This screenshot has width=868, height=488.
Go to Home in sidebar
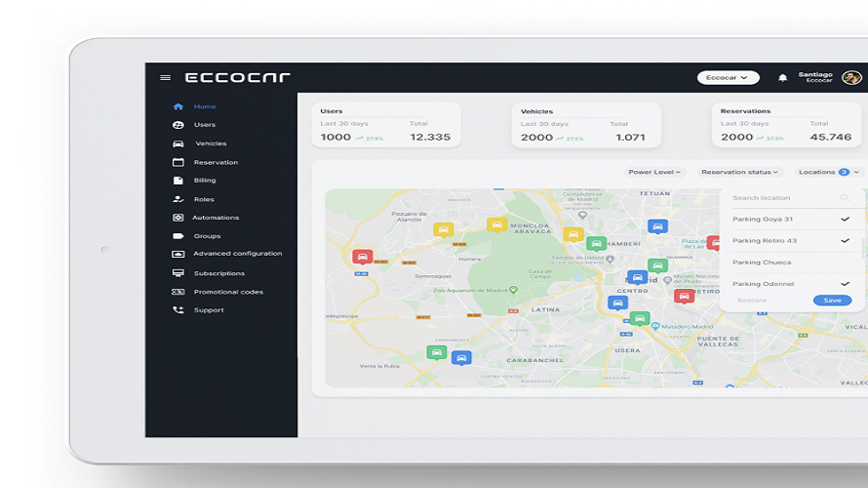[x=205, y=106]
